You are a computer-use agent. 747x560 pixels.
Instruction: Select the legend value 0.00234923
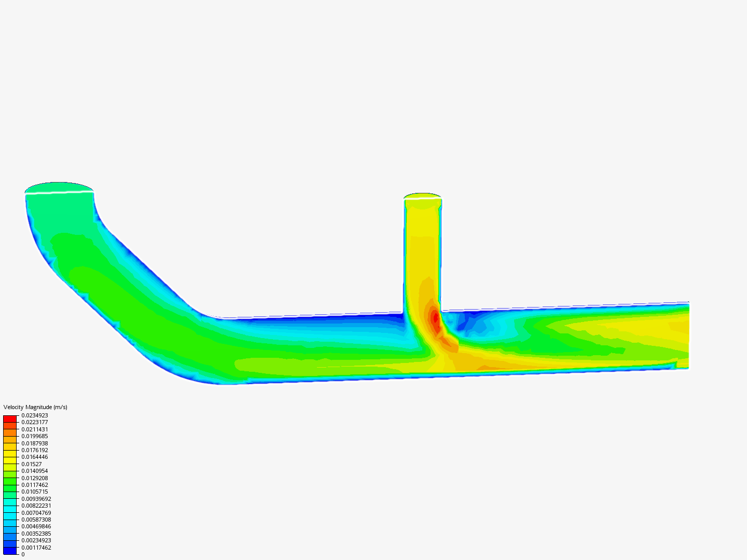36,540
